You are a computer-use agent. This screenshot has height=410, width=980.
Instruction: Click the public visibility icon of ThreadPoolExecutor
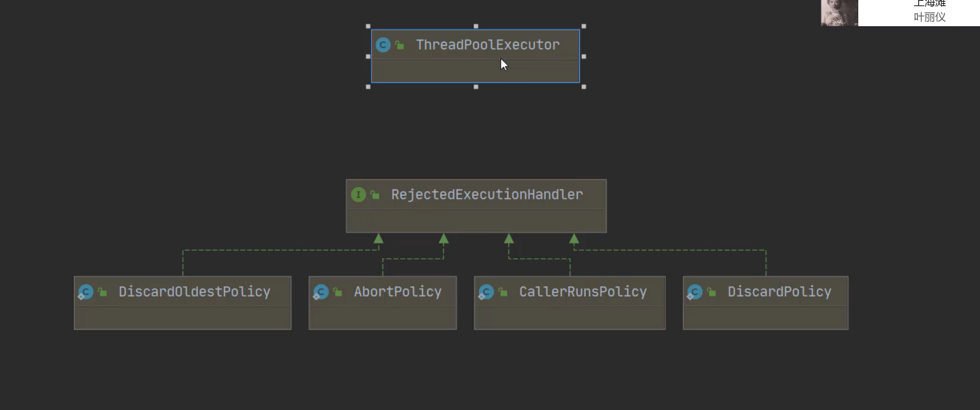(400, 45)
